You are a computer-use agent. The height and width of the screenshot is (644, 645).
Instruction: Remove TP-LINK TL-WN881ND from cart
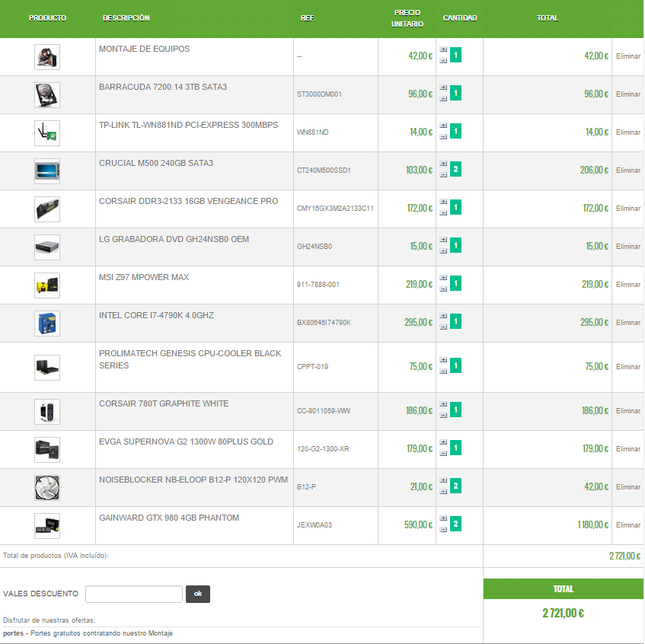pyautogui.click(x=627, y=132)
